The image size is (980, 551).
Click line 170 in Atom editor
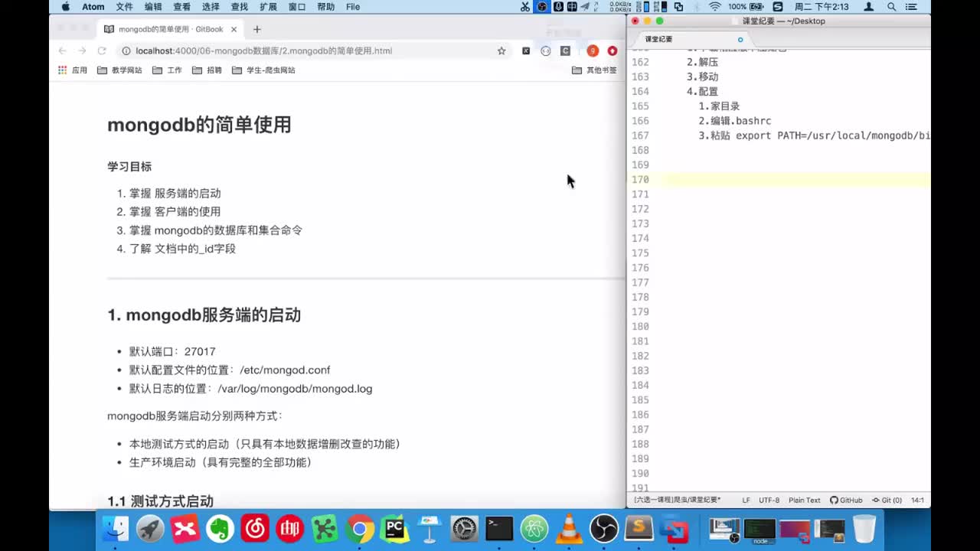click(x=779, y=180)
